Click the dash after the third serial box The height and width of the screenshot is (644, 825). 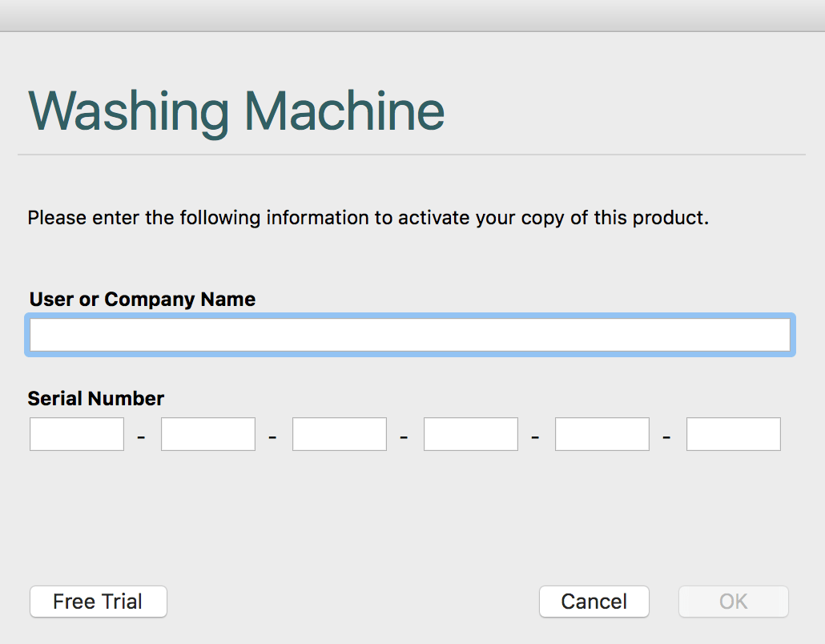coord(404,437)
